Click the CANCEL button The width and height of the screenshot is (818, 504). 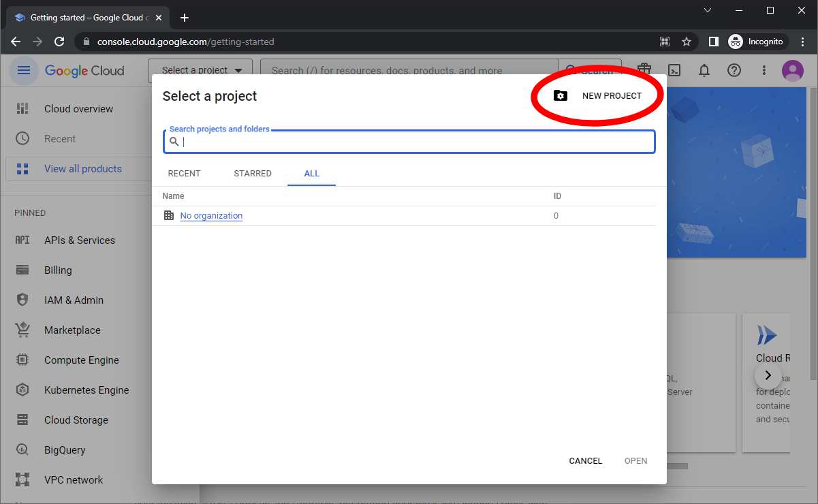point(585,461)
